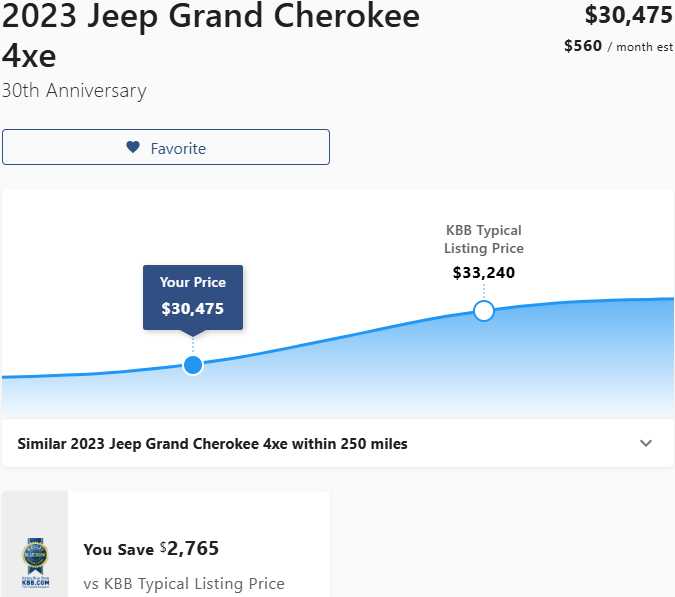The width and height of the screenshot is (675, 597).
Task: Click the $33,240 typical price value
Action: [x=484, y=272]
